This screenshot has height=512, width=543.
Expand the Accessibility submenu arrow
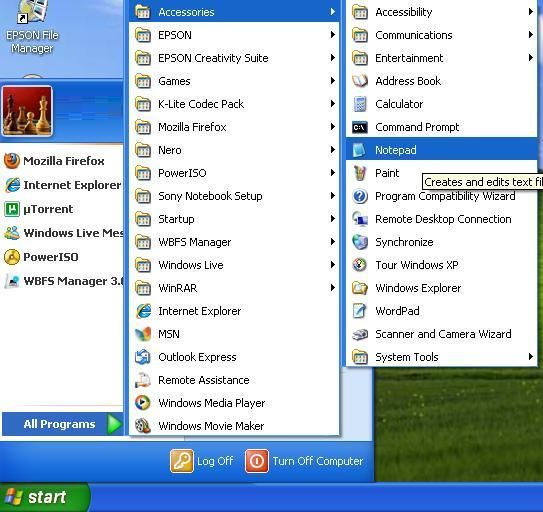point(531,12)
